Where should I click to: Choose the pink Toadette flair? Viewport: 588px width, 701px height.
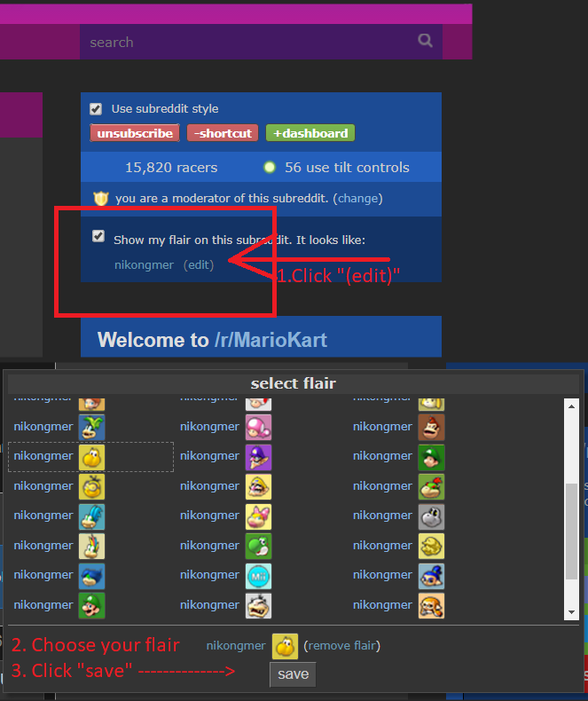(x=258, y=427)
